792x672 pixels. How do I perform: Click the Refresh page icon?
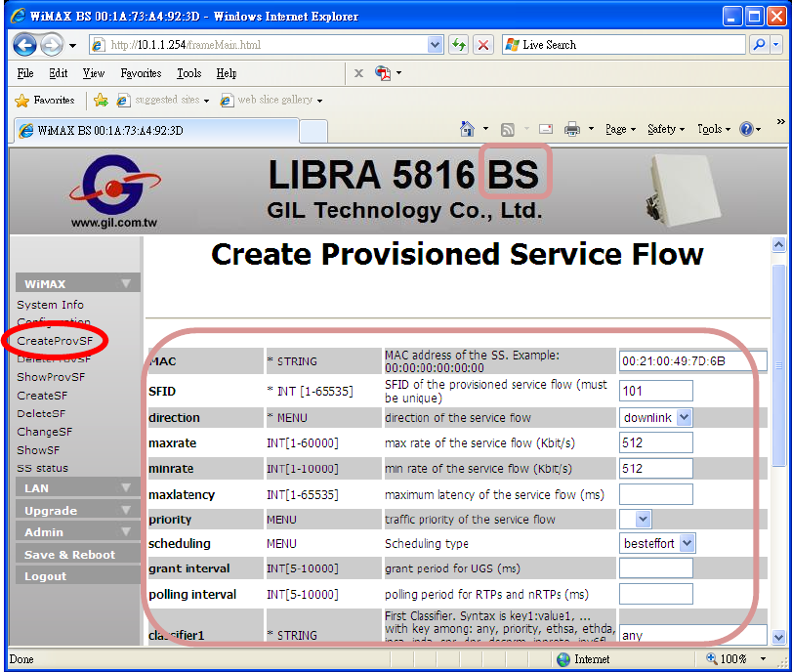[x=459, y=45]
